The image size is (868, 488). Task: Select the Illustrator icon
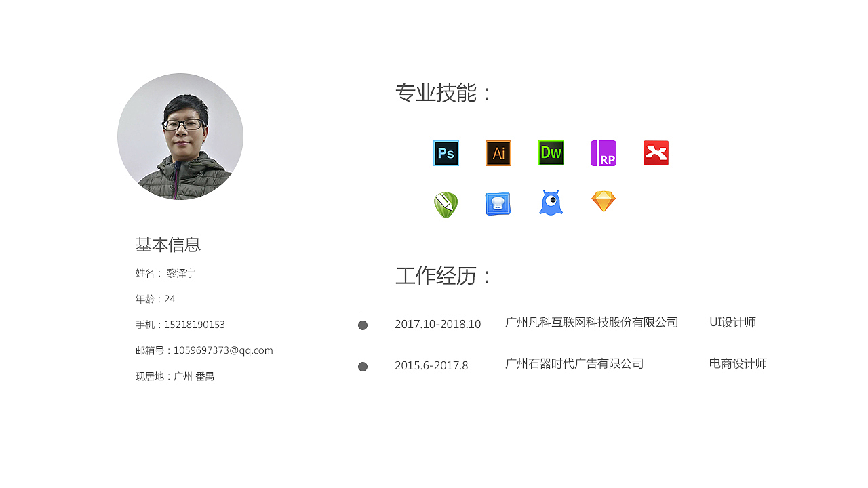coord(498,153)
